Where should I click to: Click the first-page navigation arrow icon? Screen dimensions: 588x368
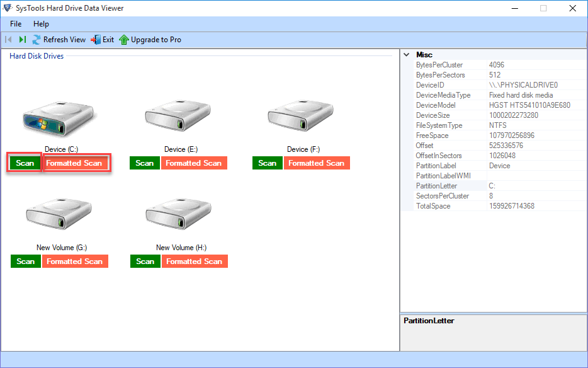coord(9,40)
